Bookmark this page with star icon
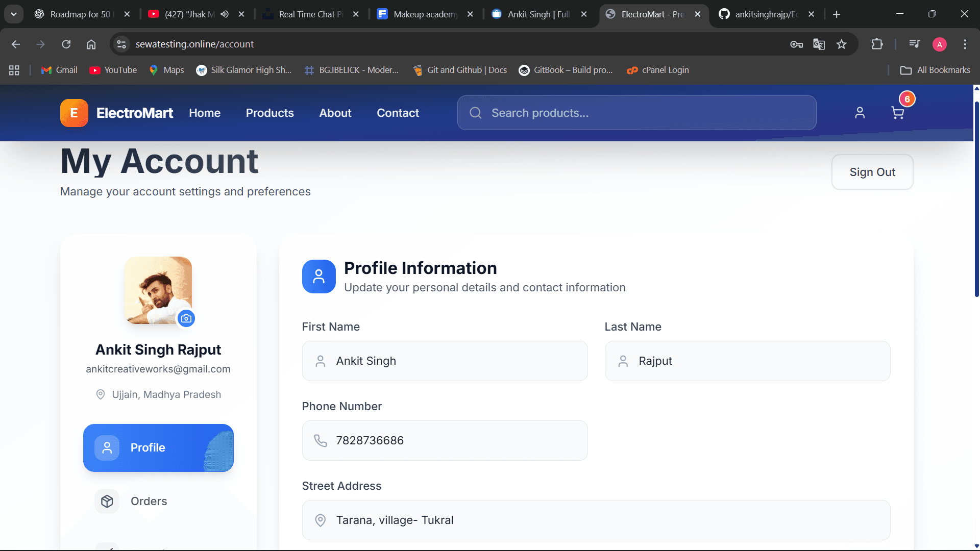Image resolution: width=980 pixels, height=551 pixels. click(x=842, y=44)
